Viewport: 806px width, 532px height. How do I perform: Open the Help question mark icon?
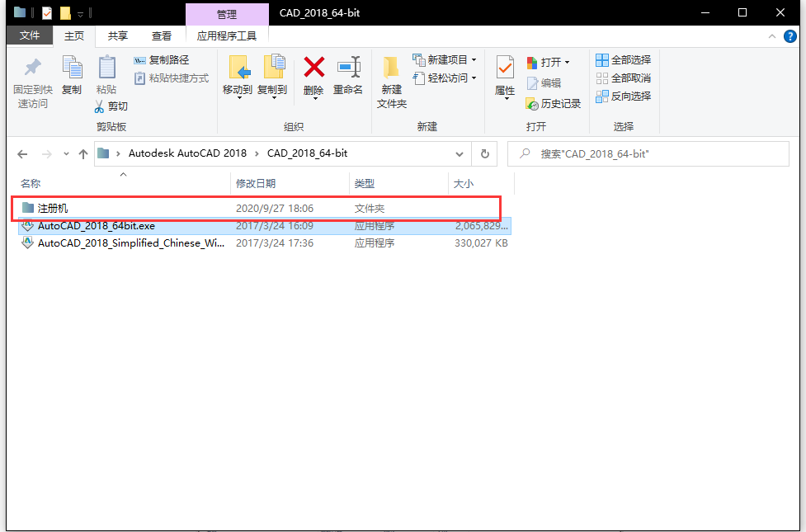(x=790, y=36)
